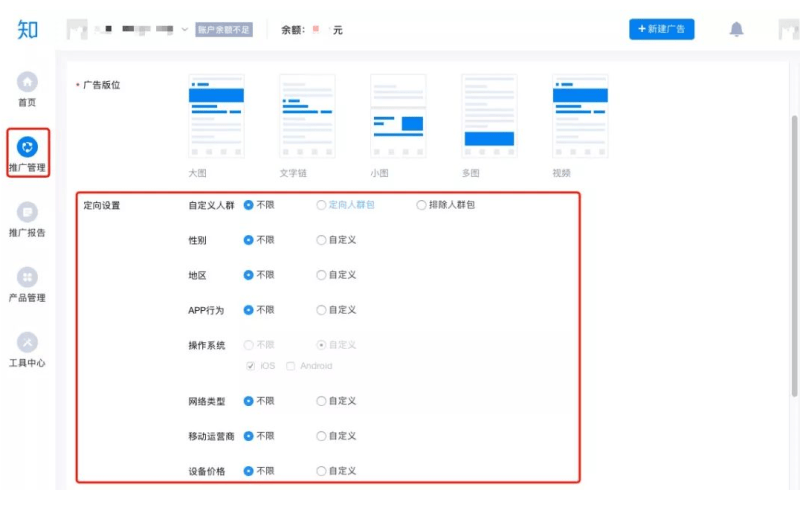This screenshot has width=800, height=522.
Task: Select 自定义 for 操作系统
Action: pos(321,345)
